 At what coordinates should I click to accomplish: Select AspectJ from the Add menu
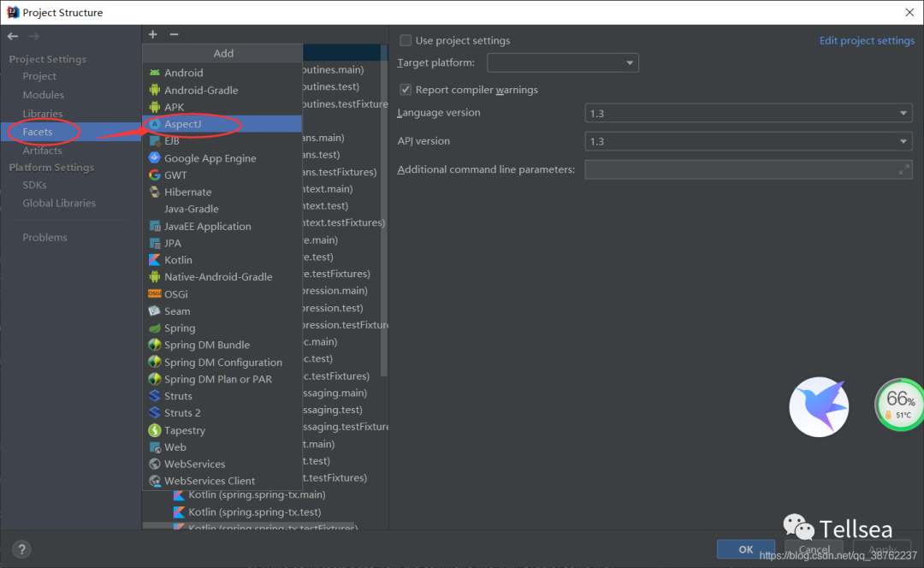coord(222,124)
